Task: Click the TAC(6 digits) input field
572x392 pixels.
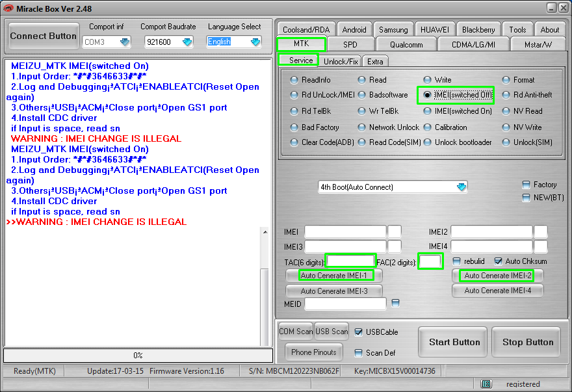Action: coord(350,261)
